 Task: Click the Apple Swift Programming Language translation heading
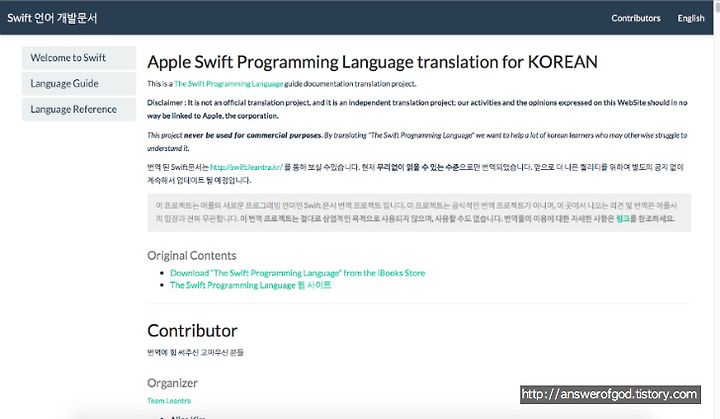coord(372,62)
